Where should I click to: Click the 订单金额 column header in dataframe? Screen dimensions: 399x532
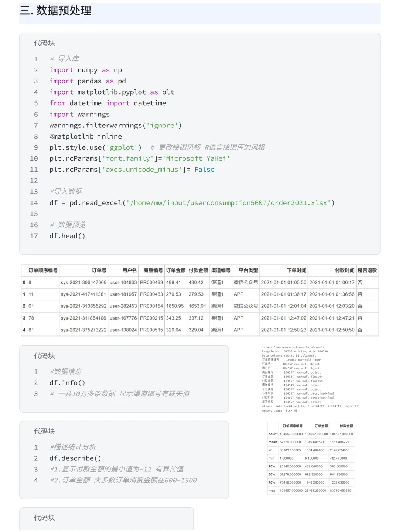175,270
